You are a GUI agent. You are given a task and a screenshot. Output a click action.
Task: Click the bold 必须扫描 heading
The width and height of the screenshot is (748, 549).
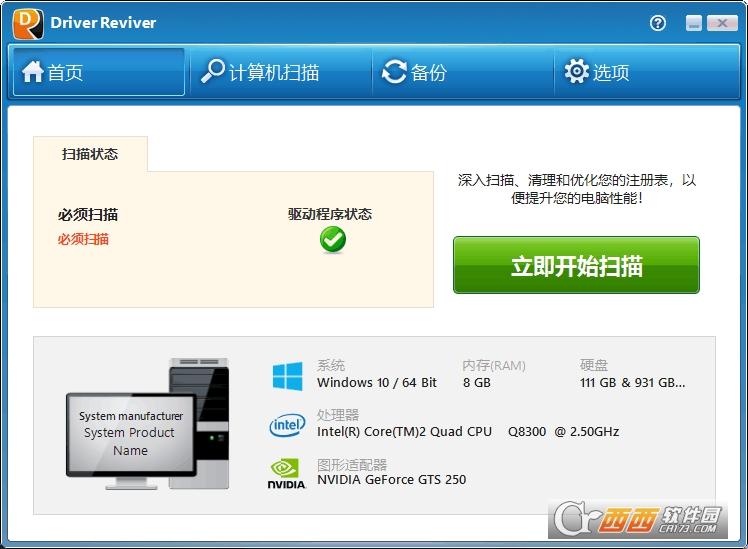pos(88,215)
